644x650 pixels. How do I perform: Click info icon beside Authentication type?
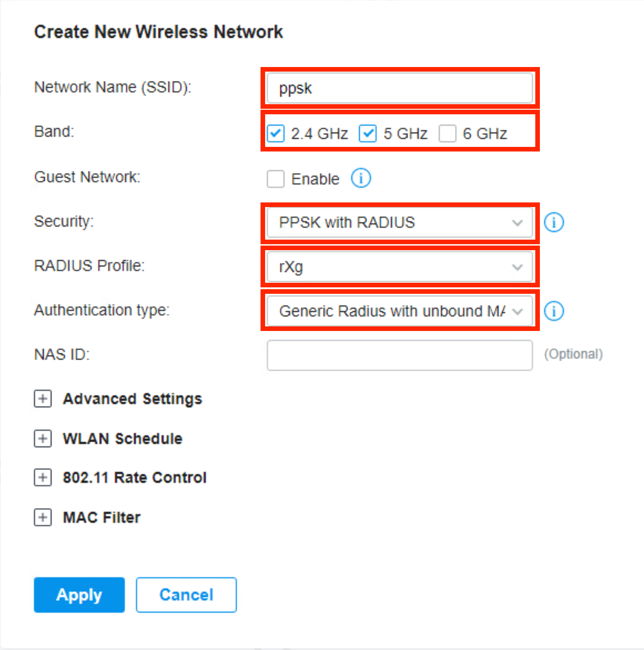(x=554, y=311)
